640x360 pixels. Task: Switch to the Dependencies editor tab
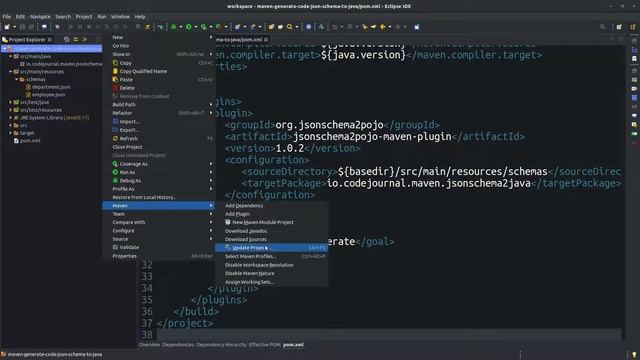click(178, 345)
